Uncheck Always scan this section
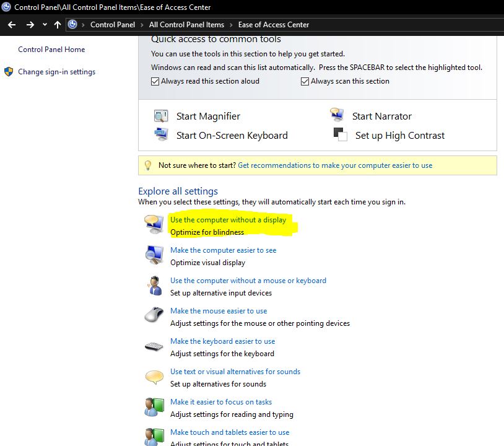The width and height of the screenshot is (504, 446). click(x=305, y=81)
